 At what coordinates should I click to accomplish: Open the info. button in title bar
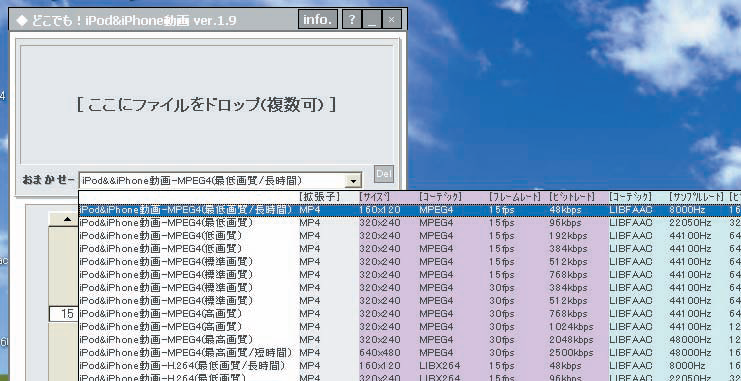click(x=318, y=20)
